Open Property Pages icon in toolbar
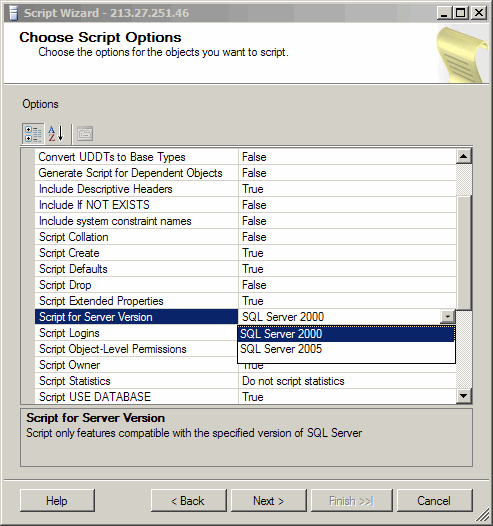The image size is (493, 526). click(85, 134)
